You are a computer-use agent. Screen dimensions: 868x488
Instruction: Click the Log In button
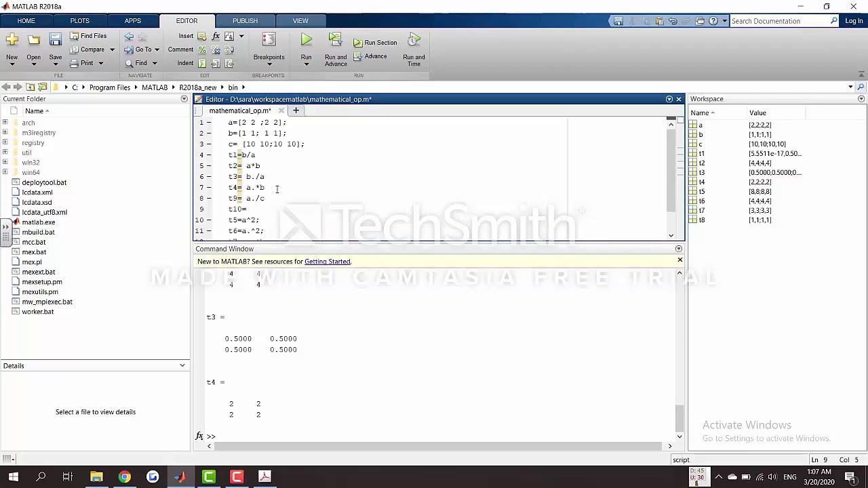point(854,21)
